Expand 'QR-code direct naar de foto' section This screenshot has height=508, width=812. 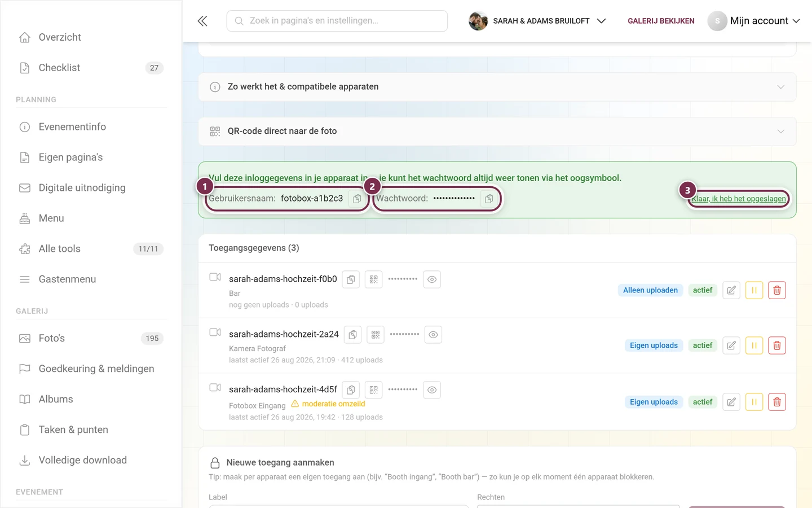click(x=497, y=131)
